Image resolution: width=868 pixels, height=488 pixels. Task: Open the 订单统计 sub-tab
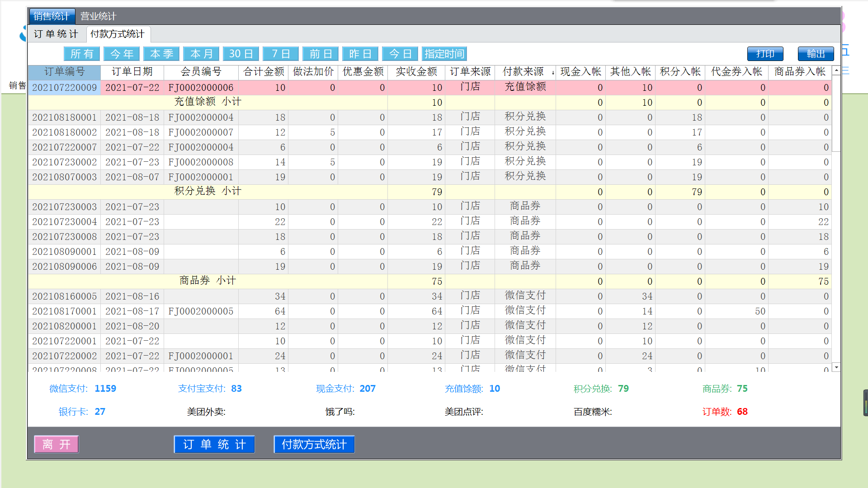[56, 34]
